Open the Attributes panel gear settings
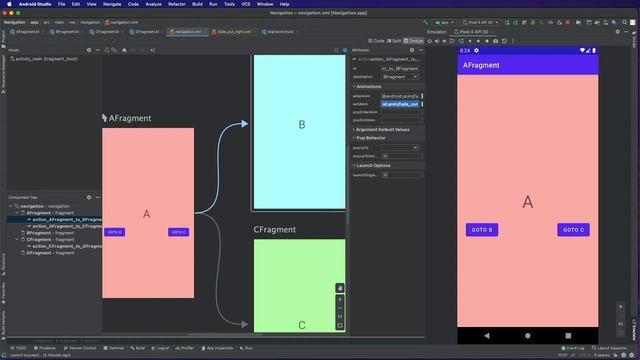The height and width of the screenshot is (360, 640). [412, 50]
